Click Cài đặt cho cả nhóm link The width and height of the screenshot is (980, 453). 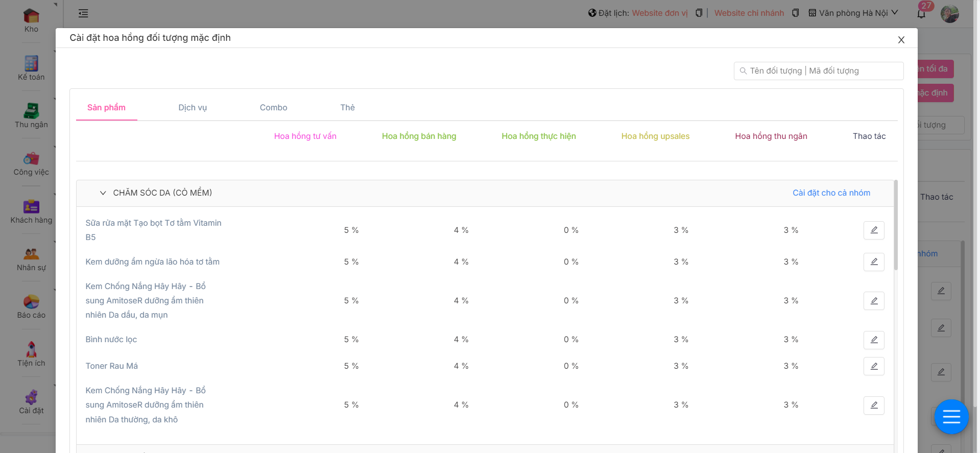point(831,193)
